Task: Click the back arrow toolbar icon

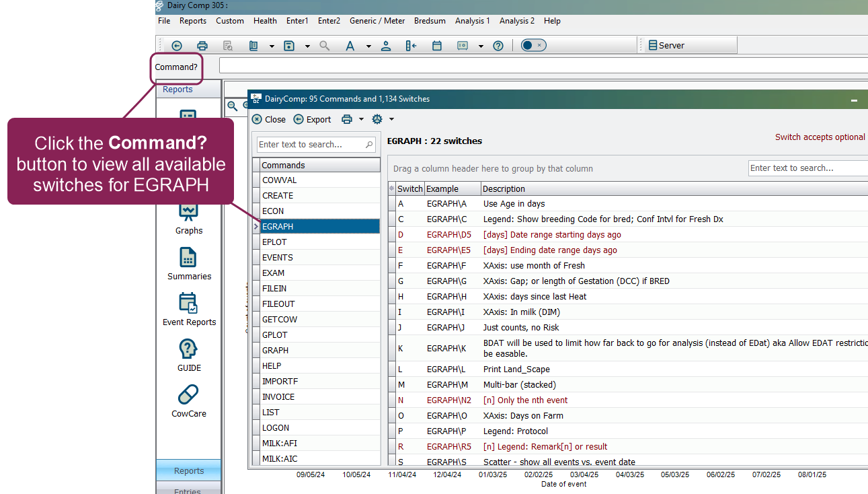Action: tap(177, 46)
